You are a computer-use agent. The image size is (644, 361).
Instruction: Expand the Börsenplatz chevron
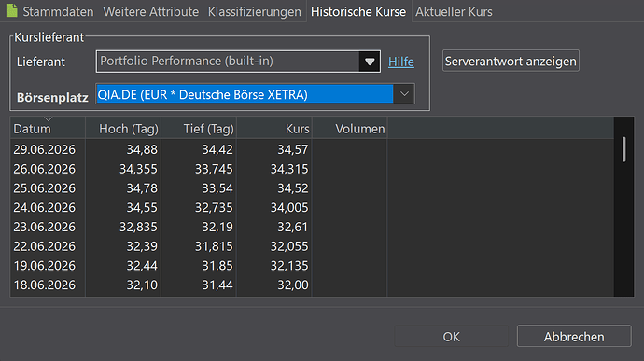[x=404, y=94]
